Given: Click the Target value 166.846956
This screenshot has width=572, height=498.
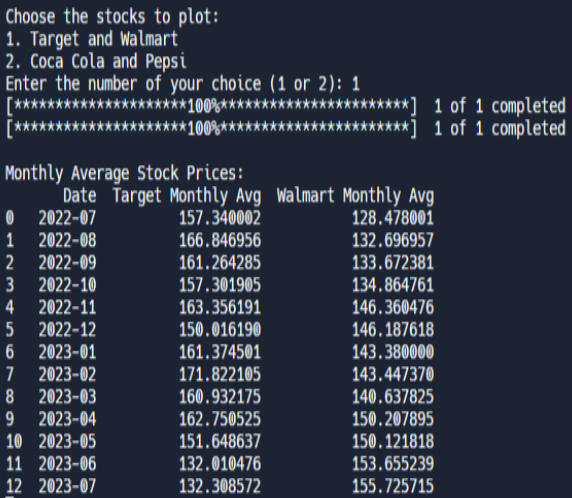Looking at the screenshot, I should [220, 240].
